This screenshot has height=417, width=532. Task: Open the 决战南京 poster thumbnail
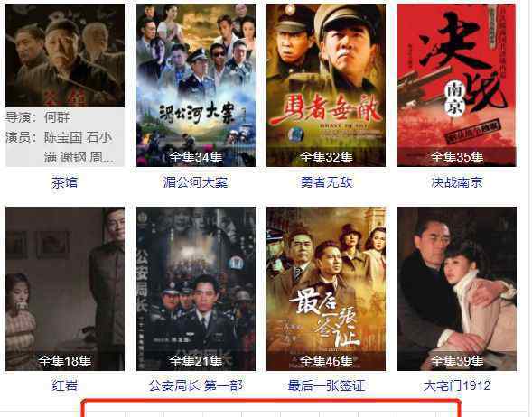(x=457, y=85)
